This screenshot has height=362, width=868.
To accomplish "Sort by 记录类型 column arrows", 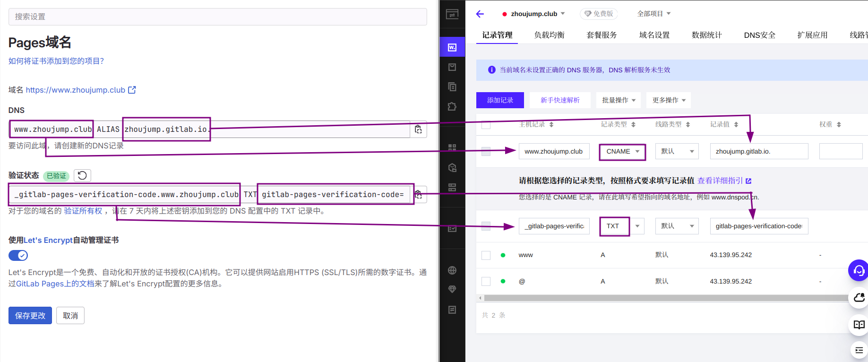I will [633, 125].
